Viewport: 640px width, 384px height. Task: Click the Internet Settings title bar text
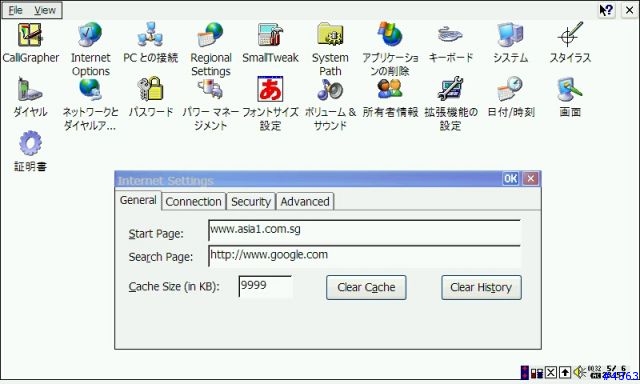point(165,180)
